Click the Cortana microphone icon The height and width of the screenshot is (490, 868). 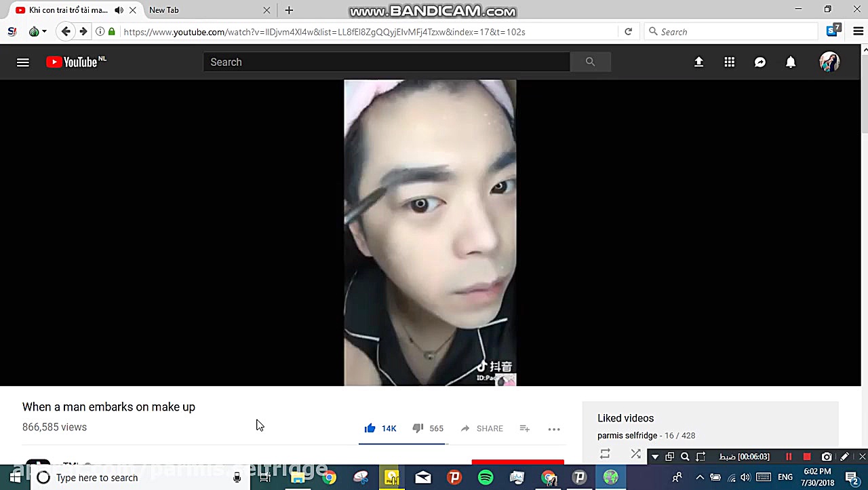[237, 478]
